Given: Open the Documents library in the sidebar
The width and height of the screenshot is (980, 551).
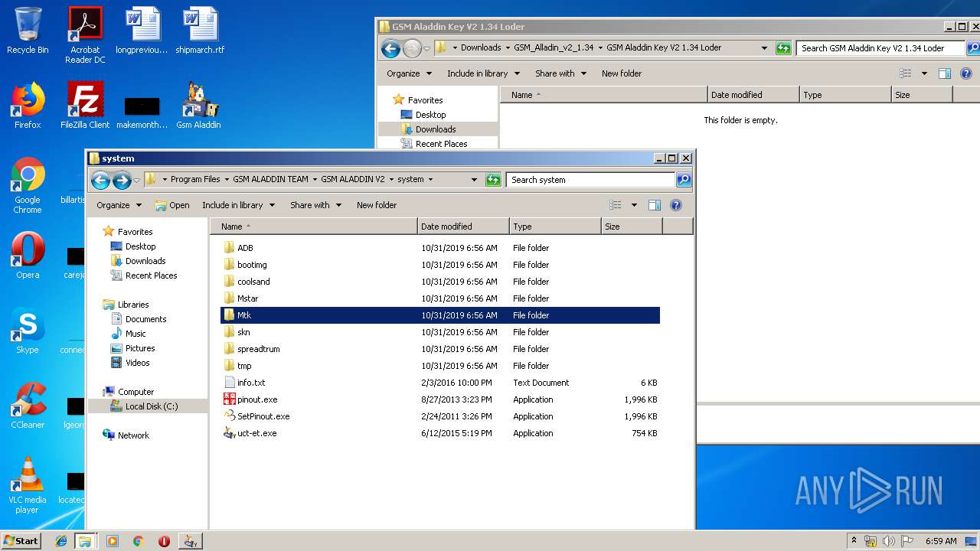Looking at the screenshot, I should pyautogui.click(x=145, y=319).
